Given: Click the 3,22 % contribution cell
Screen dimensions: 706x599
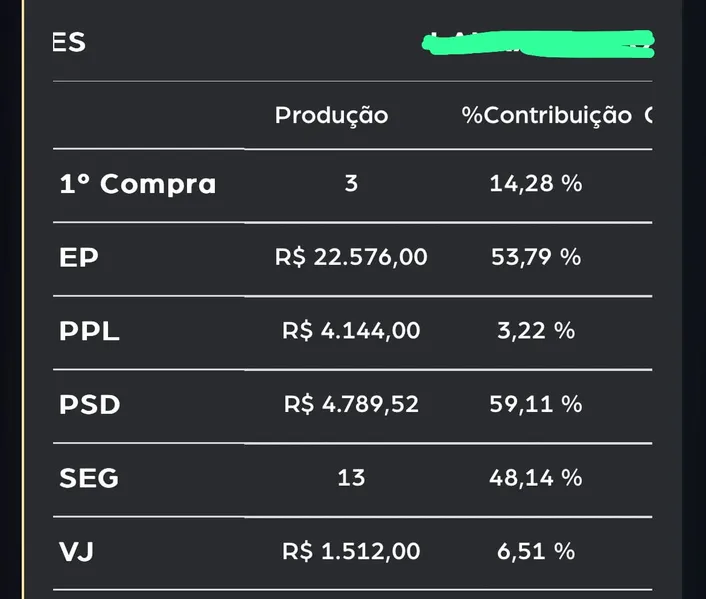Looking at the screenshot, I should coord(536,331).
